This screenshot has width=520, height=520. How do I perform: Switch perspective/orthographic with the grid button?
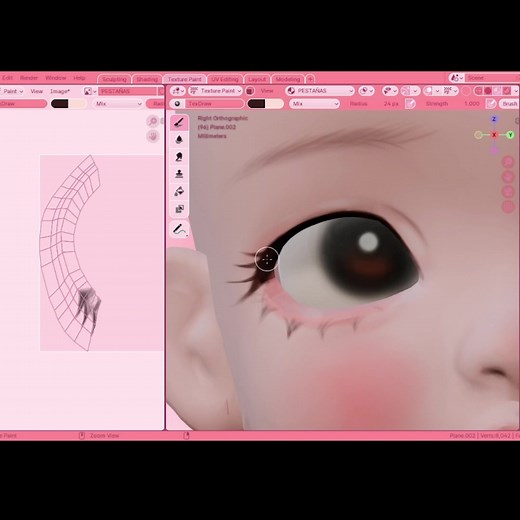click(x=508, y=207)
